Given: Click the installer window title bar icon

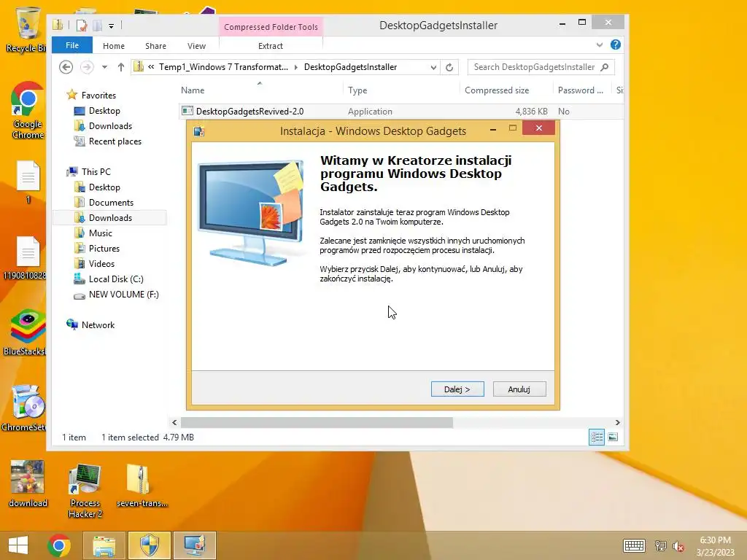Looking at the screenshot, I should (x=199, y=131).
